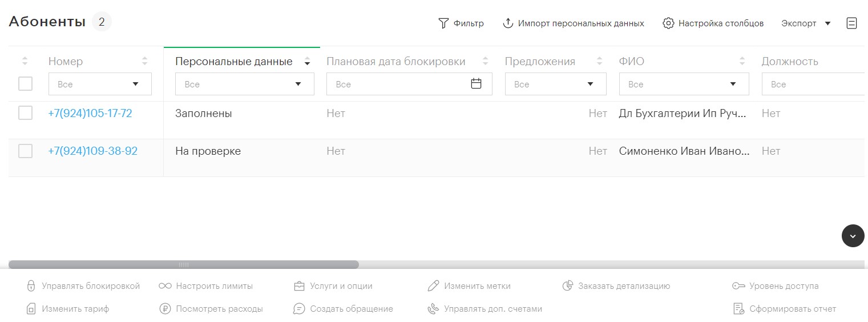Open the Персональные данные filter dropdown
The width and height of the screenshot is (868, 322).
[244, 84]
